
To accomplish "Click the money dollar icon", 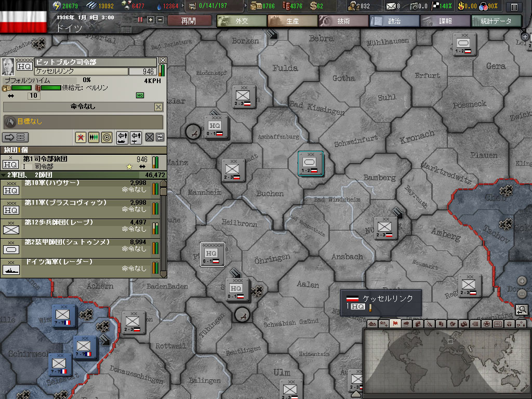I will [x=313, y=6].
